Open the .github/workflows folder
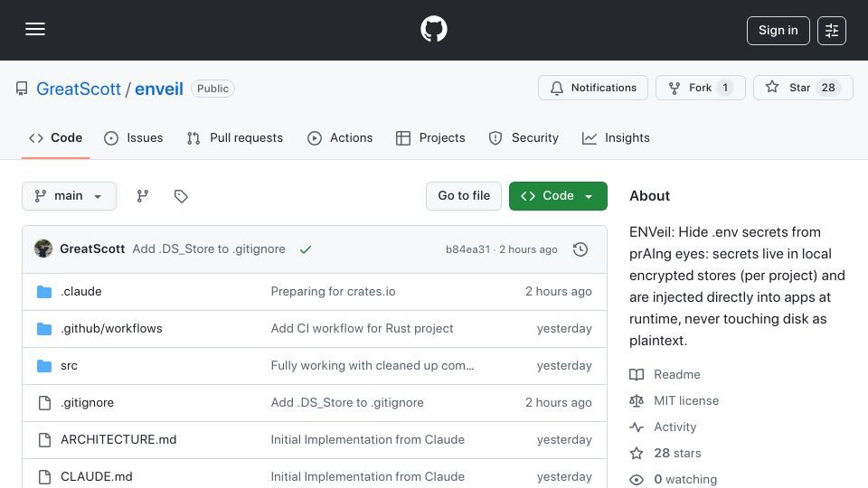Viewport: 868px width, 488px height. point(111,329)
